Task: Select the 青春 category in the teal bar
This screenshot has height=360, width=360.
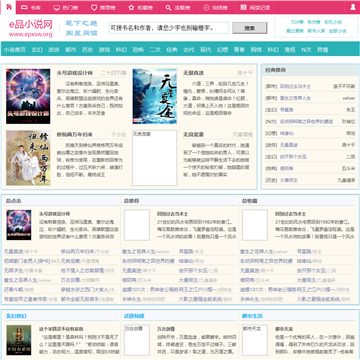Action: click(x=239, y=50)
